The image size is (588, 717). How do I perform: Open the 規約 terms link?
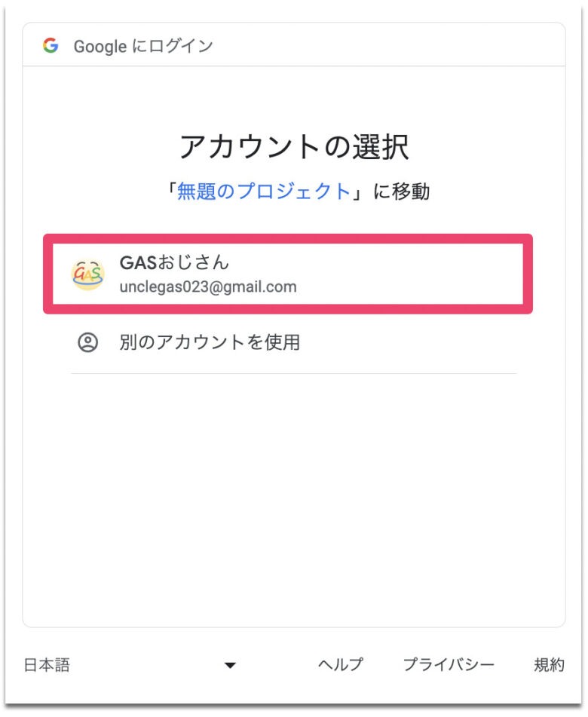(x=549, y=664)
